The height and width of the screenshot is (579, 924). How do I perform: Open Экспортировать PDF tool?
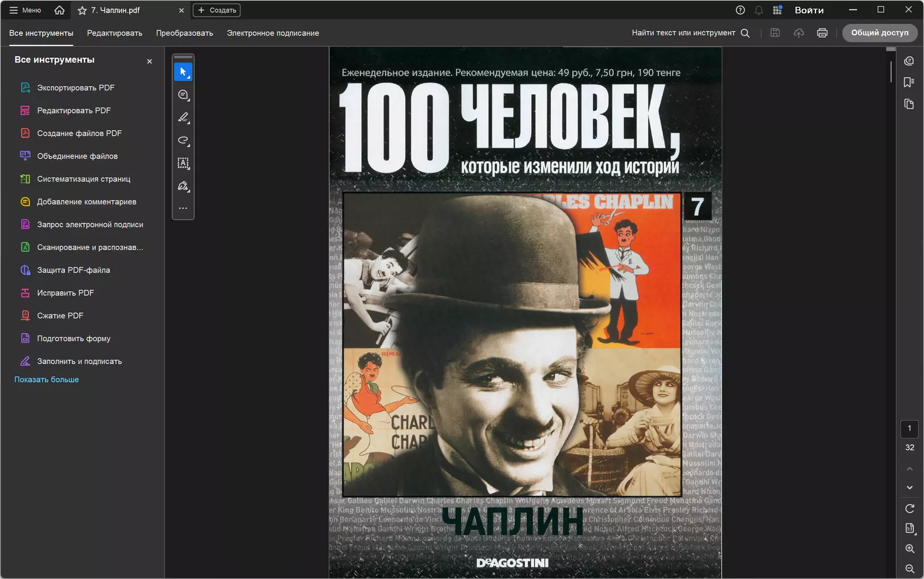point(82,87)
